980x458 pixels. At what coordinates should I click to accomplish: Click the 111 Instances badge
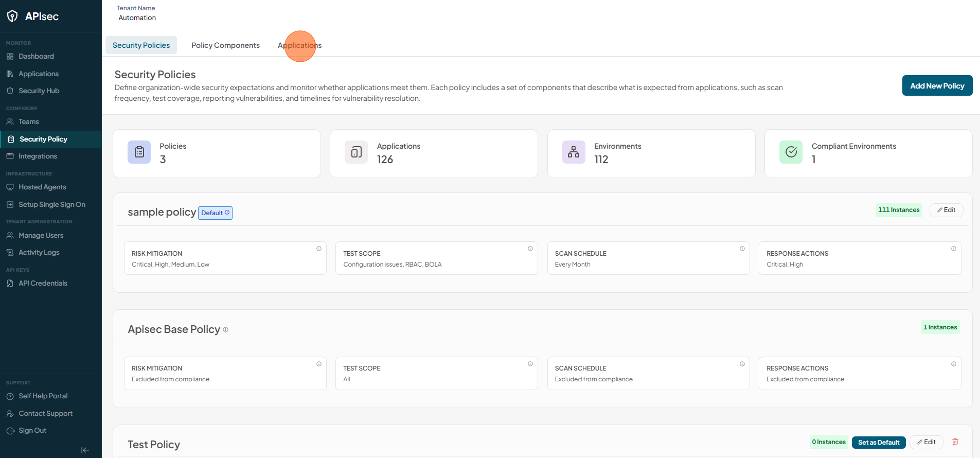click(899, 210)
